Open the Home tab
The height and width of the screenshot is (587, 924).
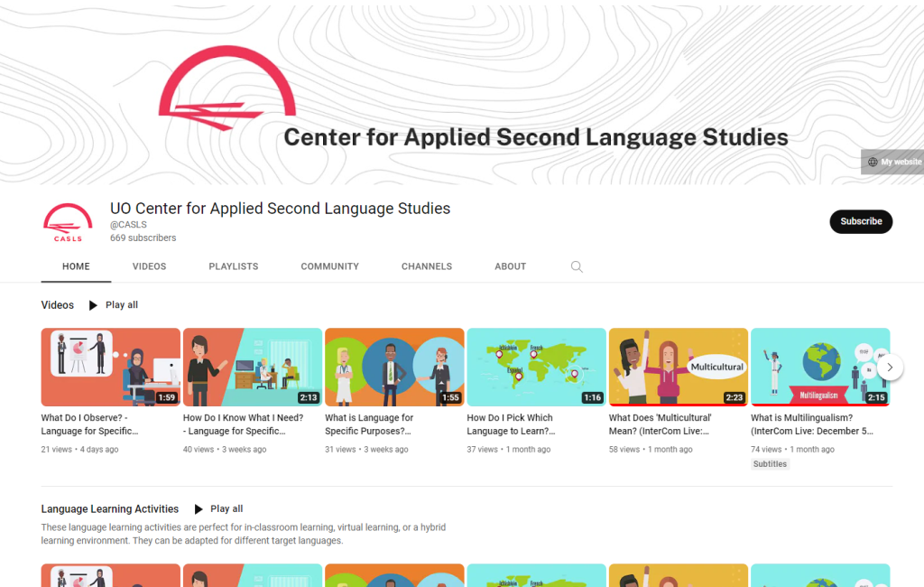click(x=76, y=266)
